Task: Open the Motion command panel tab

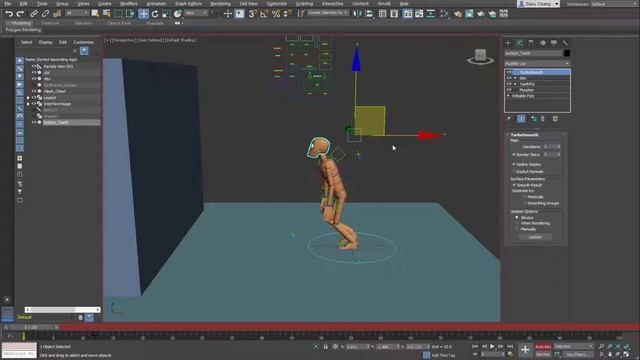Action: pyautogui.click(x=542, y=43)
